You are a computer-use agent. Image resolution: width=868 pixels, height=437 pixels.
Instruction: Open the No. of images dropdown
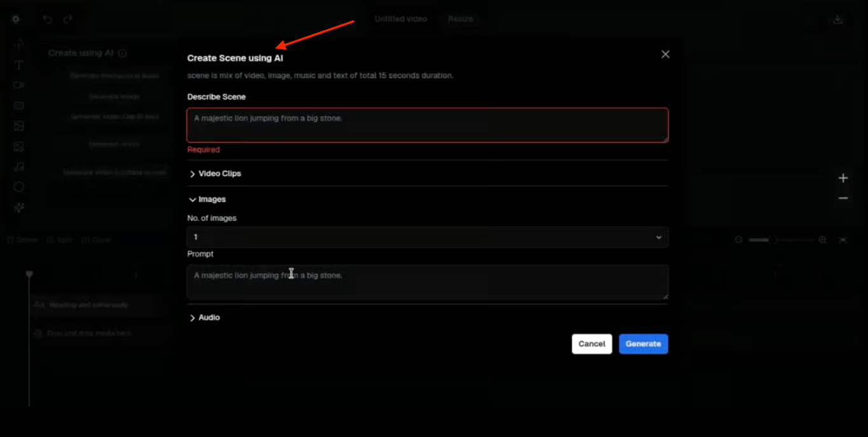(x=427, y=237)
